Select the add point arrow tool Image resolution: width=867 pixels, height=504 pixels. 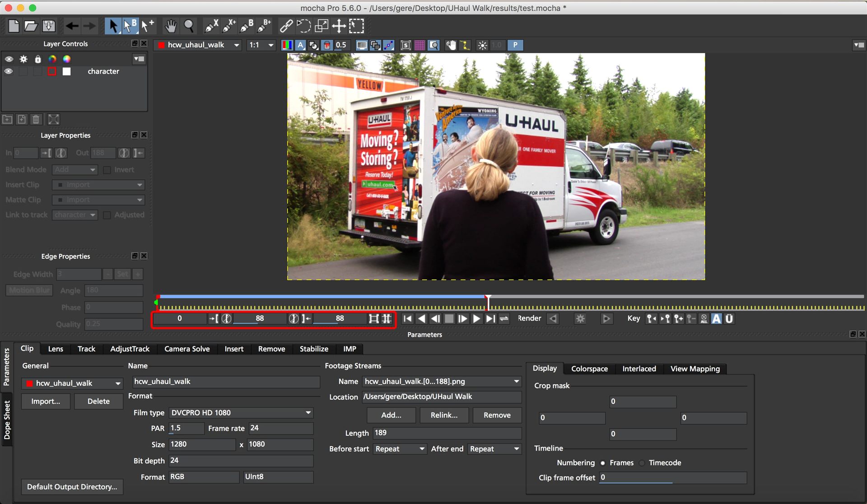[147, 26]
